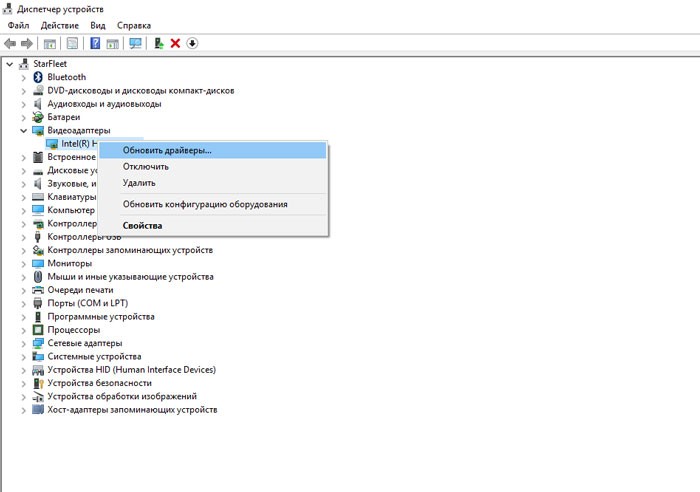Click the Устройства безопасности key icon
Screen dimensions: 700x492
click(38, 383)
